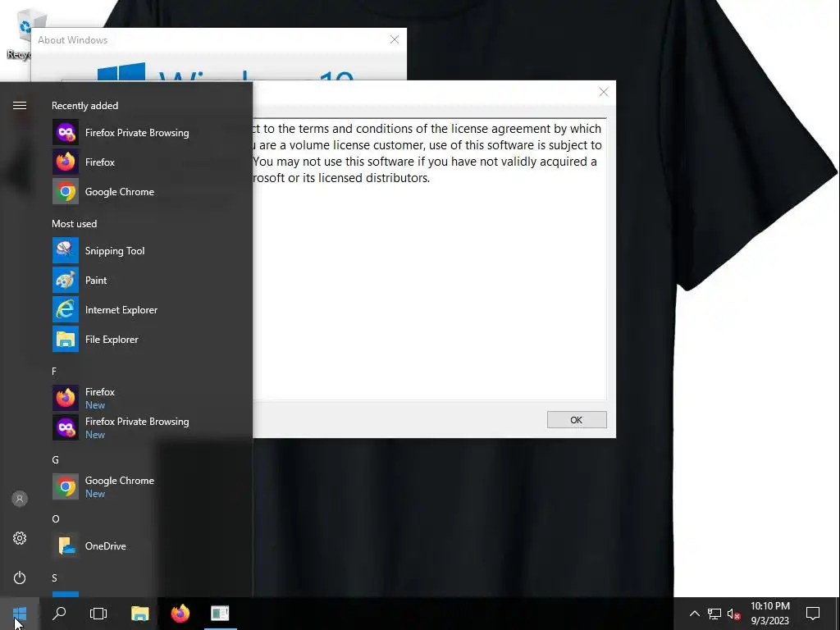Jump to letter O app index
840x630 pixels.
coord(56,518)
